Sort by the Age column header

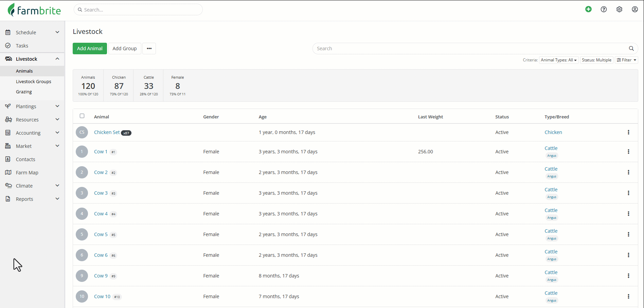pyautogui.click(x=263, y=117)
